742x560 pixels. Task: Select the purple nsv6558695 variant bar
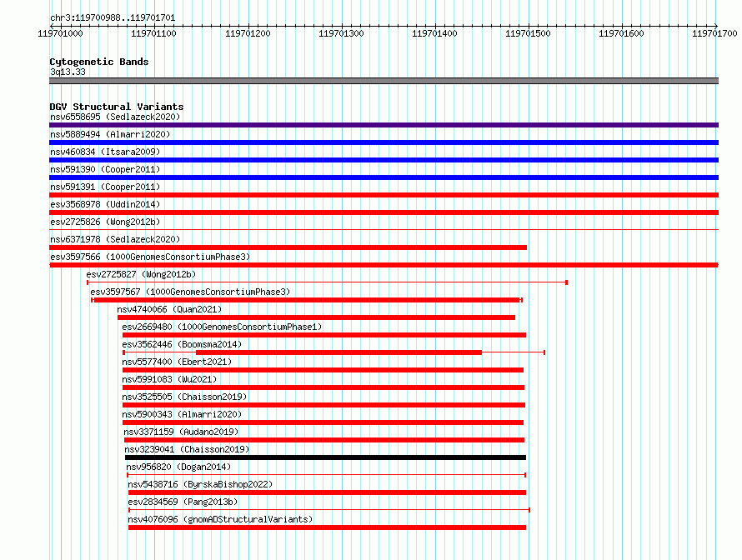click(384, 125)
